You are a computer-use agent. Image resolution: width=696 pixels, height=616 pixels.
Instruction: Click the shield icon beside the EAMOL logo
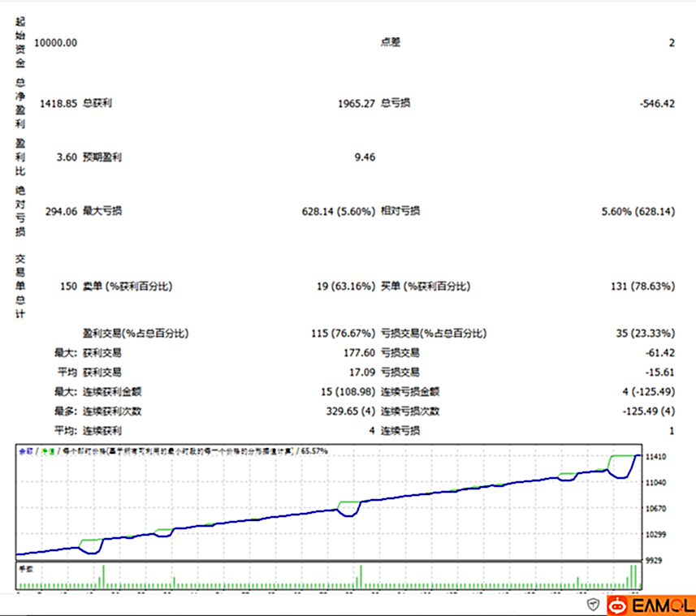coord(593,605)
